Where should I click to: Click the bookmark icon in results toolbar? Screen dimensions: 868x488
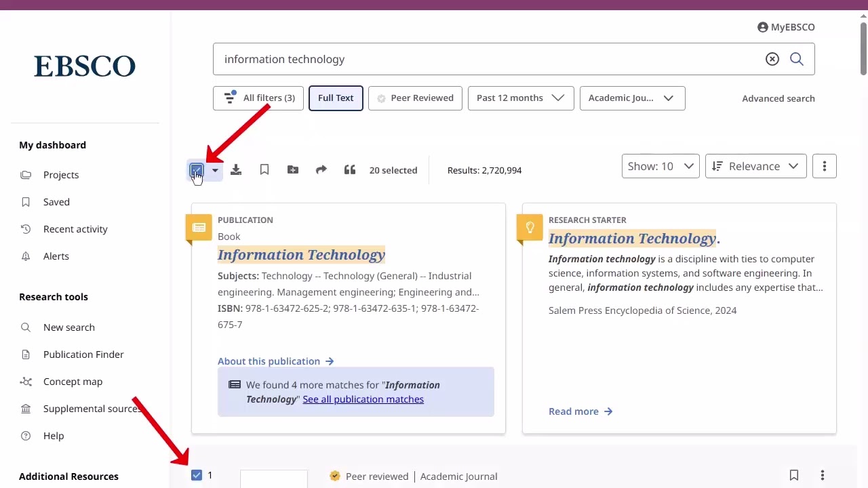click(x=264, y=170)
